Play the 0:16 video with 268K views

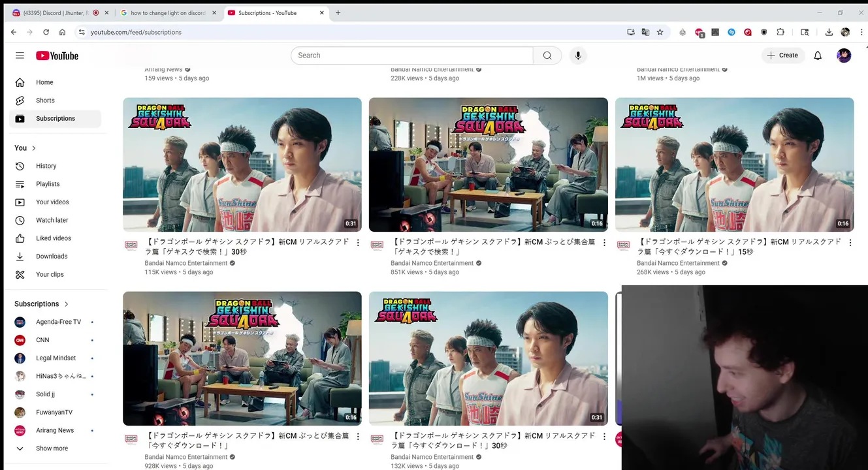[735, 164]
